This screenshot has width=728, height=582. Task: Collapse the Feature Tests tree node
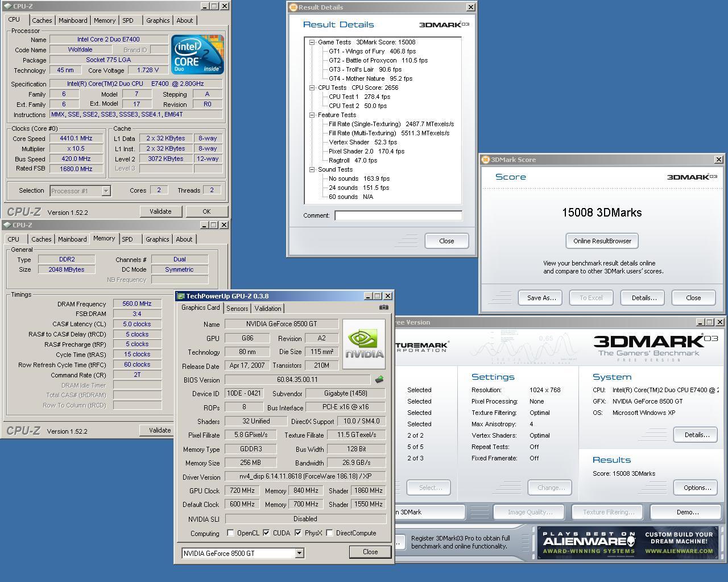[x=312, y=115]
